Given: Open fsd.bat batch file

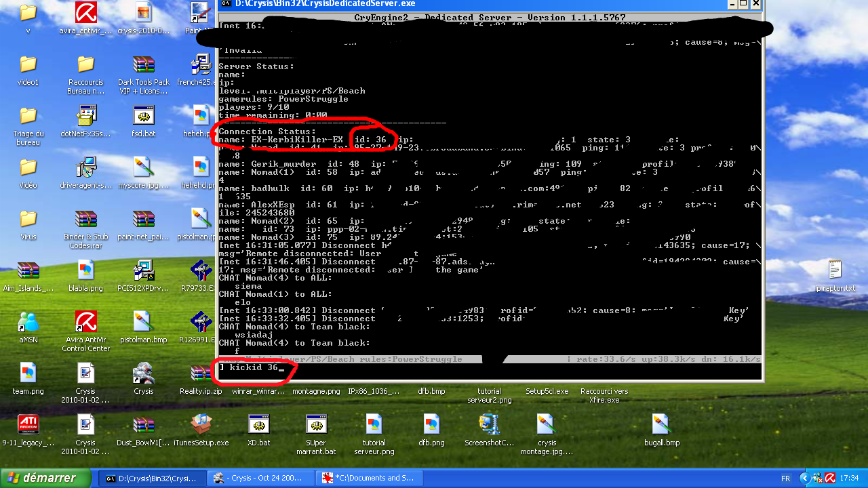Looking at the screenshot, I should coord(143,116).
